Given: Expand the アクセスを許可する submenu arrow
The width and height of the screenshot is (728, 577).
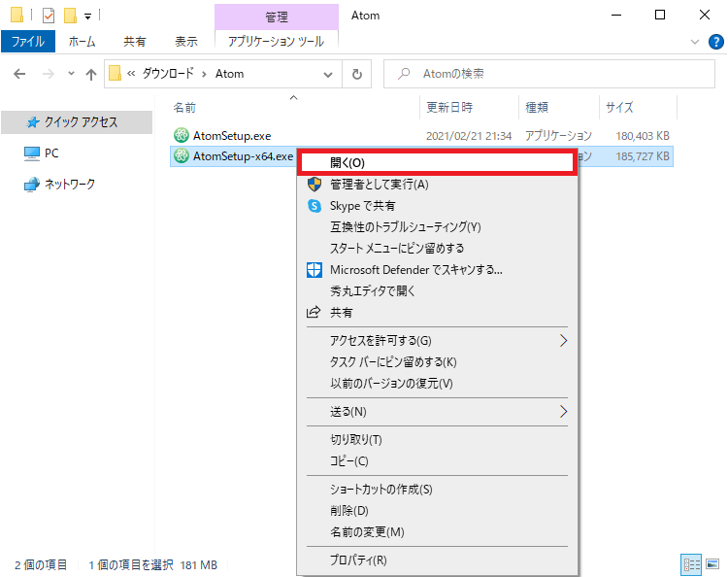Looking at the screenshot, I should (x=563, y=341).
